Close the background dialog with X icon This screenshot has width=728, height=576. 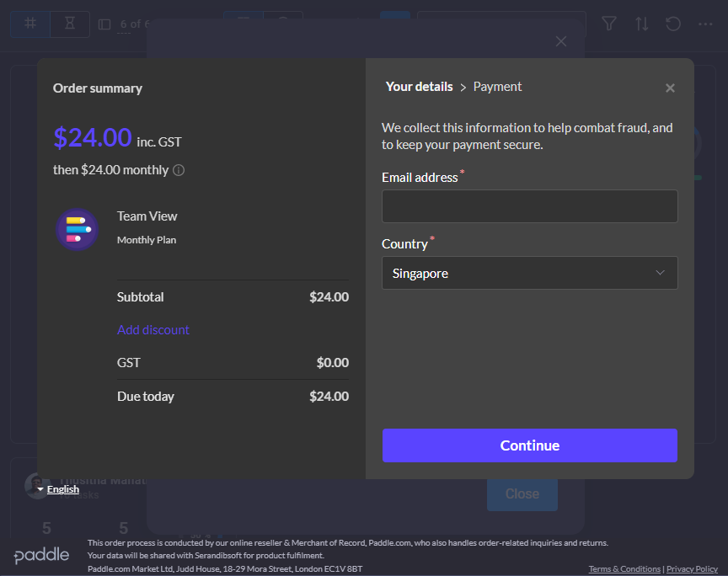(561, 42)
